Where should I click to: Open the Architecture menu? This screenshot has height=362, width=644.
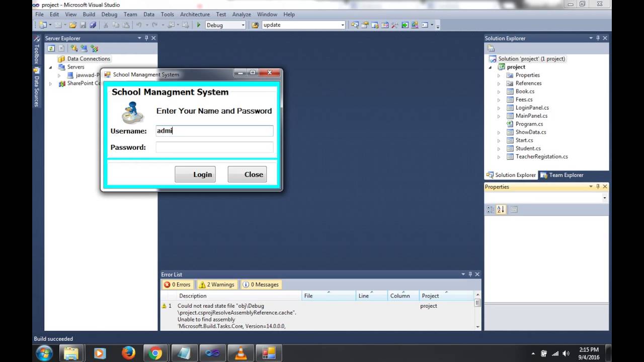[195, 15]
